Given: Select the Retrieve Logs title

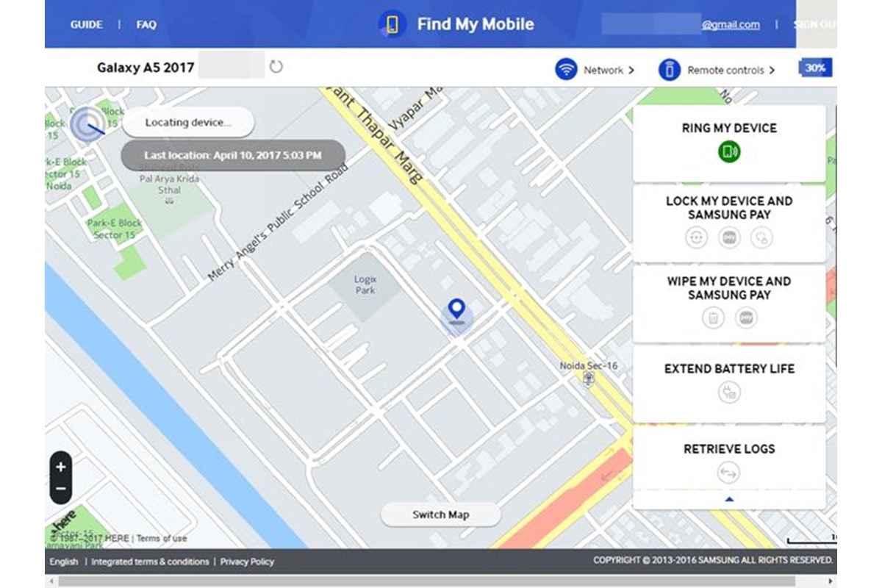Looking at the screenshot, I should click(729, 449).
